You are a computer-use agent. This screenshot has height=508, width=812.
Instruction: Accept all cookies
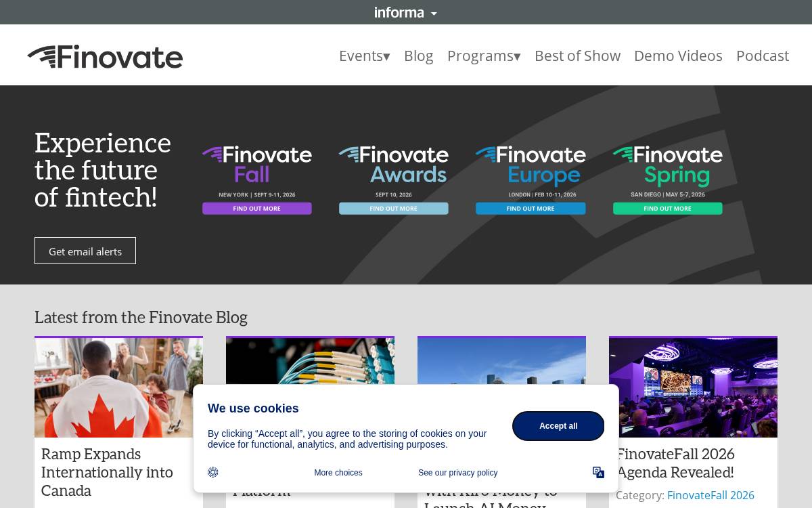558,426
